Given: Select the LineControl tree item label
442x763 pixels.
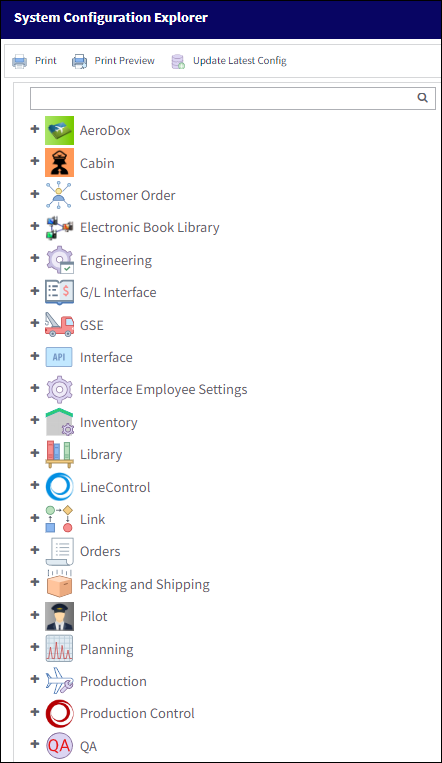Looking at the screenshot, I should pos(115,487).
